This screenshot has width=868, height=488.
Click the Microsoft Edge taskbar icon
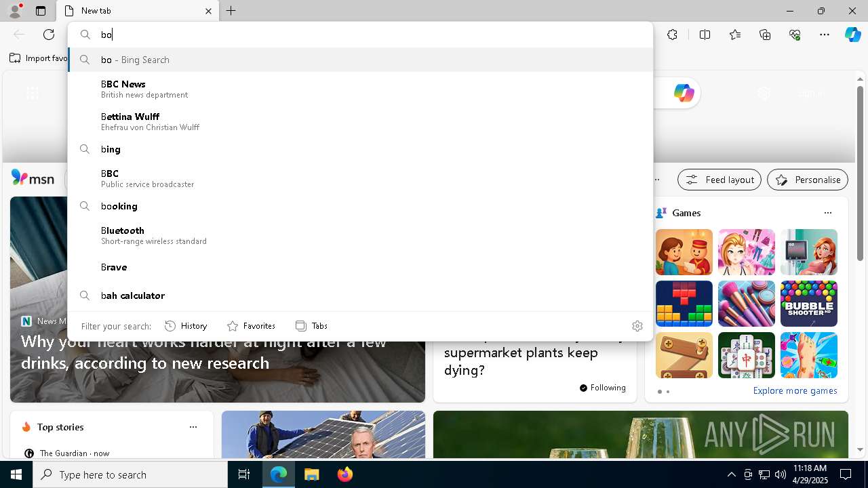[x=279, y=474]
